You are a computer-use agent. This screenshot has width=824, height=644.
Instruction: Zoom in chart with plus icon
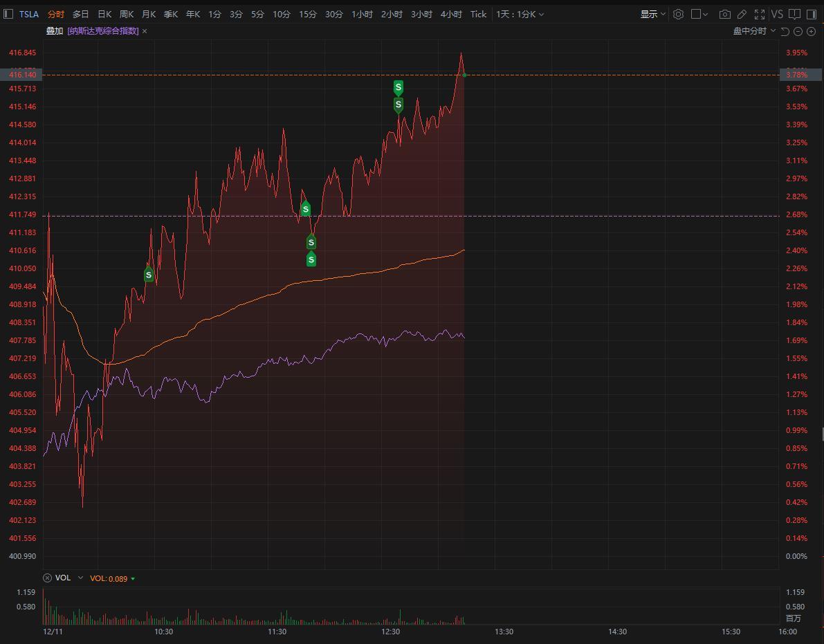(811, 32)
